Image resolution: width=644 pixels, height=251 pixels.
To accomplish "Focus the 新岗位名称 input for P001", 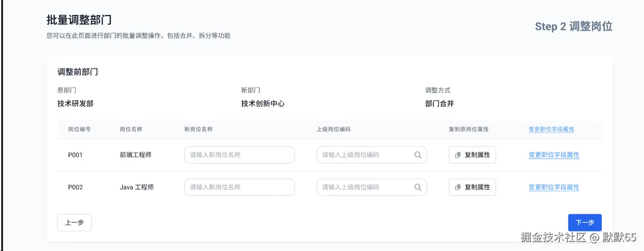I will (239, 155).
